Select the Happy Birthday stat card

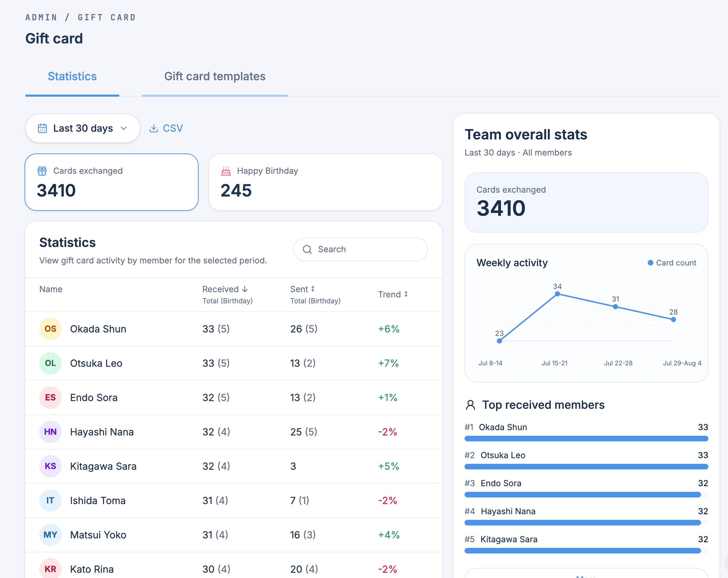[x=325, y=182]
